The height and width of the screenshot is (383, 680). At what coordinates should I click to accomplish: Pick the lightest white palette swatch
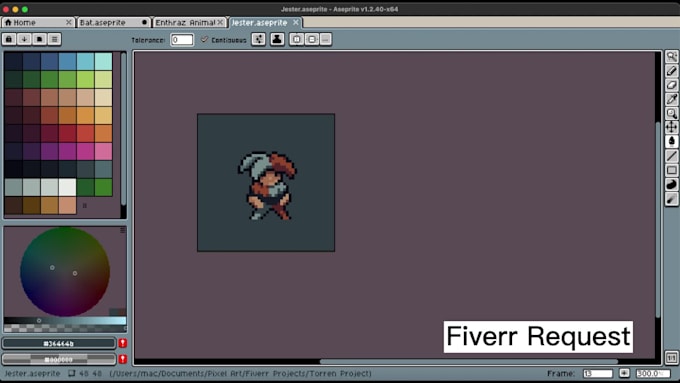pyautogui.click(x=68, y=187)
